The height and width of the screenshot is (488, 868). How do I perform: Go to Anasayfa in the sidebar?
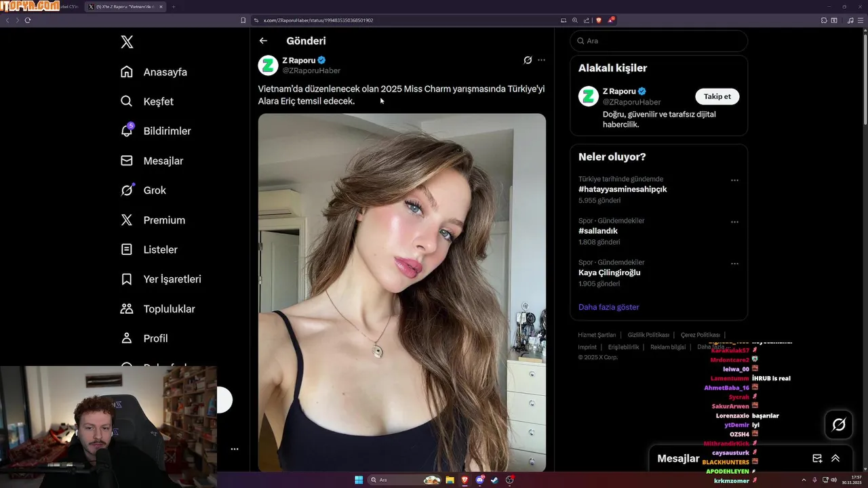click(x=154, y=72)
